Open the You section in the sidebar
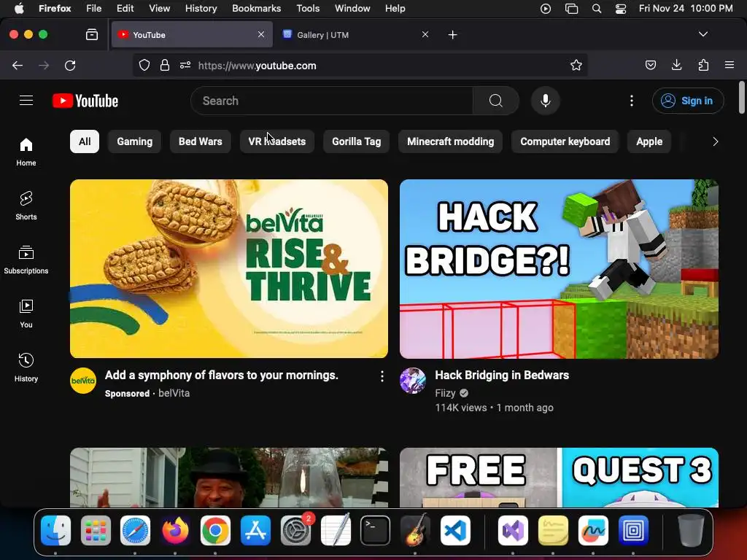 (x=26, y=314)
